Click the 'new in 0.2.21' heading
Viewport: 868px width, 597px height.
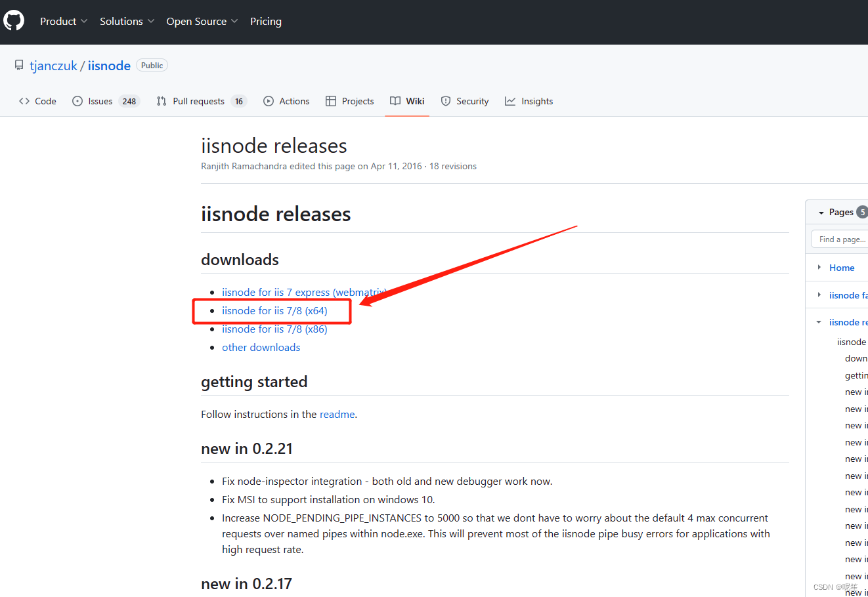click(x=247, y=449)
